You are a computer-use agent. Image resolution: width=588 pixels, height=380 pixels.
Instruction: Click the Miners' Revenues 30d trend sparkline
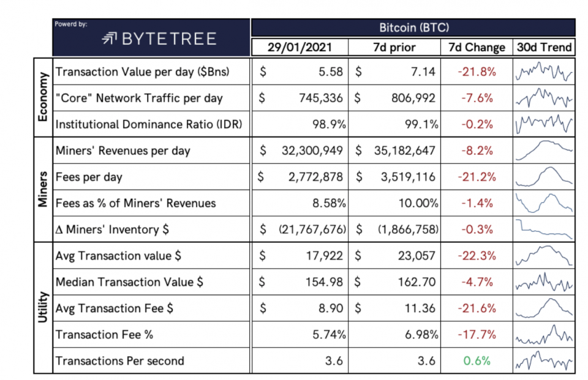point(544,151)
